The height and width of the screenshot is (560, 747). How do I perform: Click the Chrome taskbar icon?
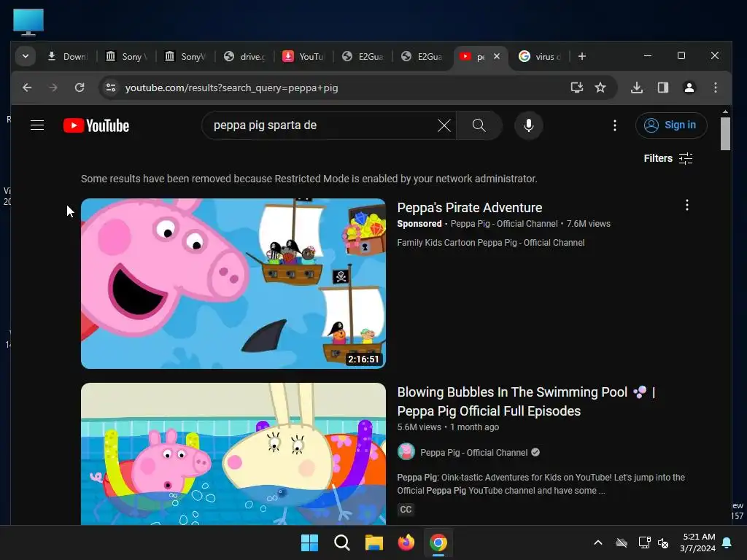pos(438,542)
